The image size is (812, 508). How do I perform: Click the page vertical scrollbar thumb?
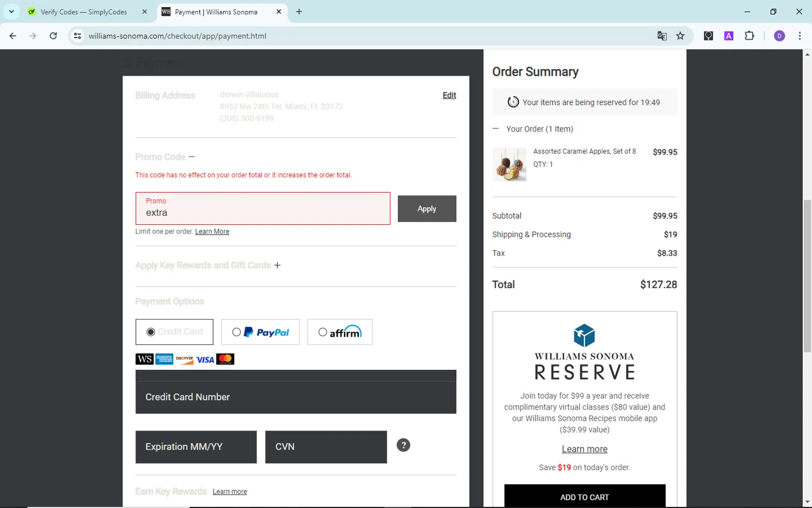point(807,276)
